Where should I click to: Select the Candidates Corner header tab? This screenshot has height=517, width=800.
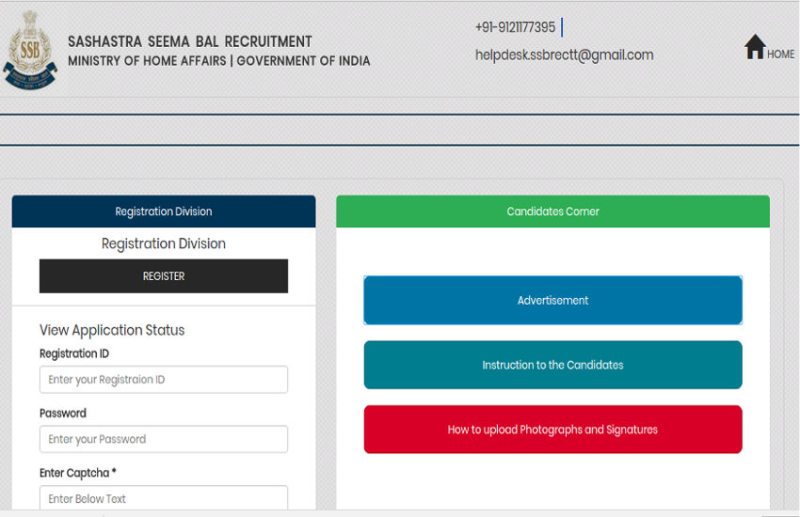click(553, 211)
